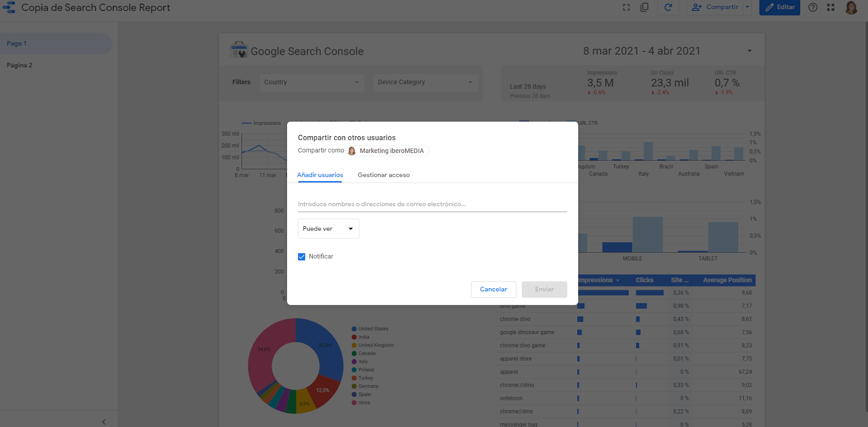Click the URL CTR scorecard 0,7 %
Viewport: 868px width, 427px height.
pos(727,83)
